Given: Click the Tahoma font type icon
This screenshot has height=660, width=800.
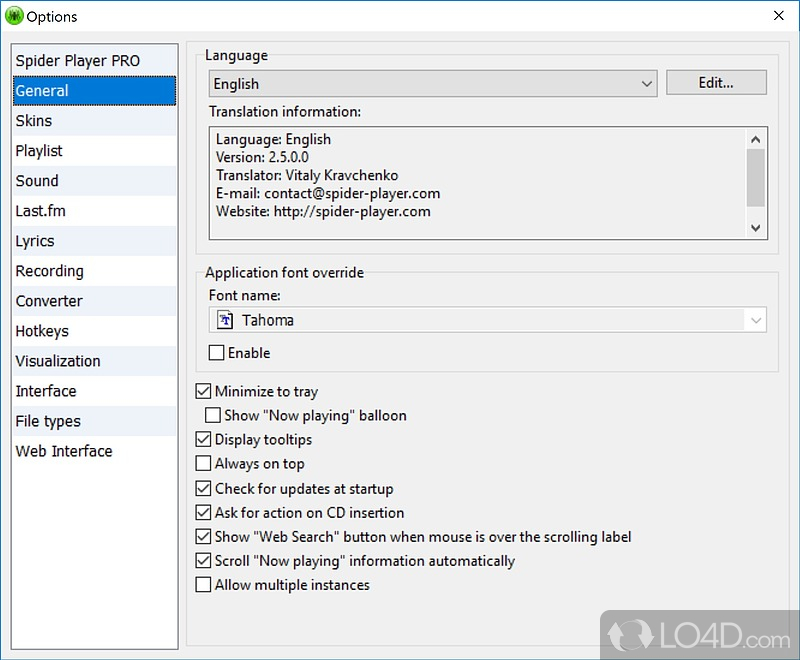Looking at the screenshot, I should (225, 320).
